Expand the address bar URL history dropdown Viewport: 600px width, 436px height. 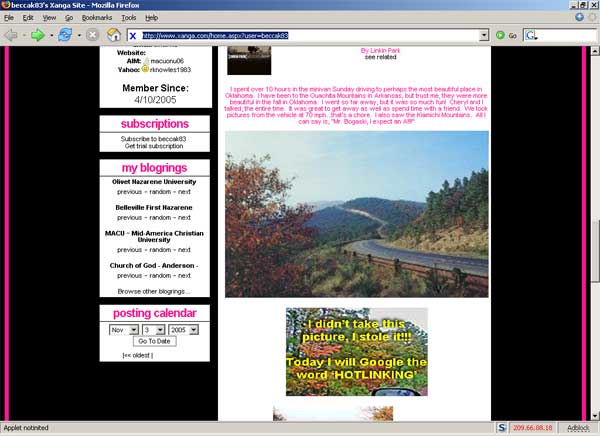click(484, 35)
